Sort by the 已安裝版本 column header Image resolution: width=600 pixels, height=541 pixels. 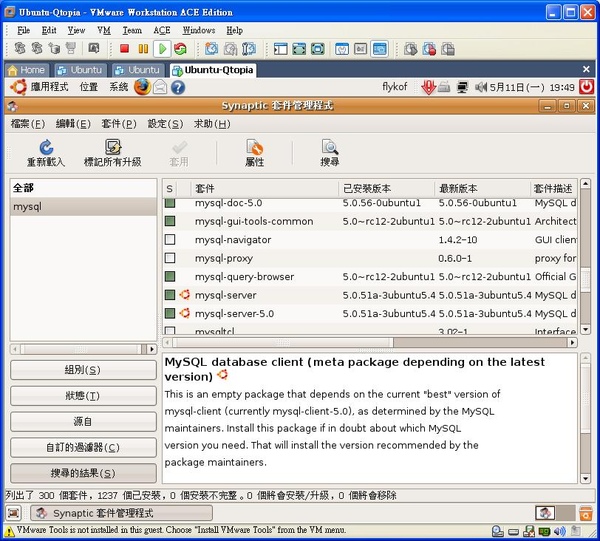(387, 188)
